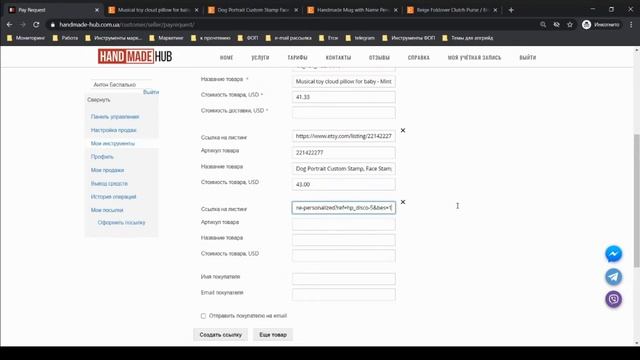Click the empty delivery cost USD field
640x360 pixels.
[x=344, y=113]
